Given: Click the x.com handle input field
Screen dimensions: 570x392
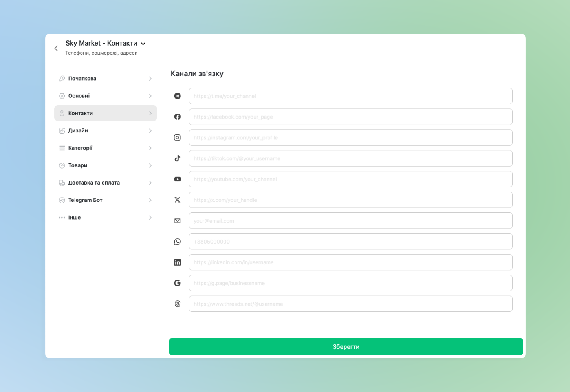Looking at the screenshot, I should pyautogui.click(x=350, y=200).
